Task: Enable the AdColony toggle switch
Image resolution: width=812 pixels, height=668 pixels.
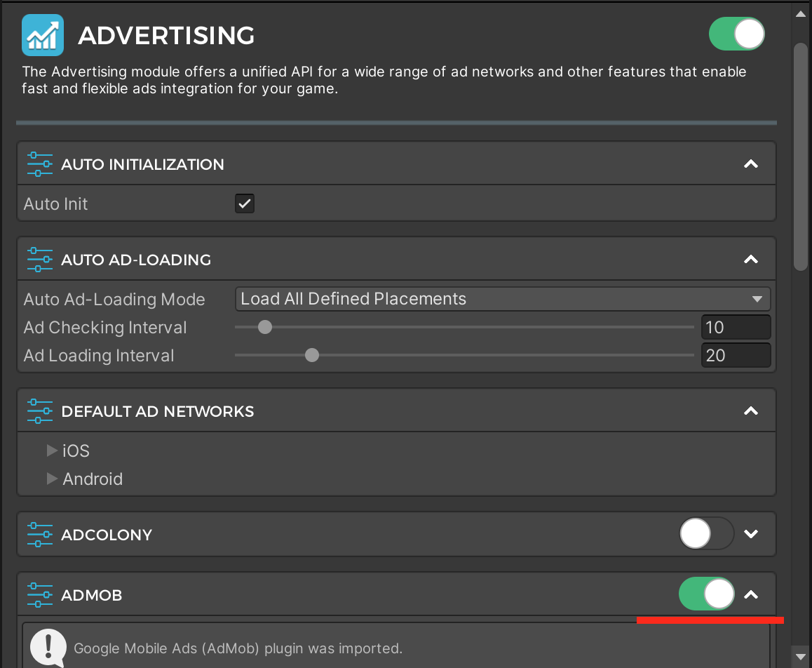Action: (707, 534)
